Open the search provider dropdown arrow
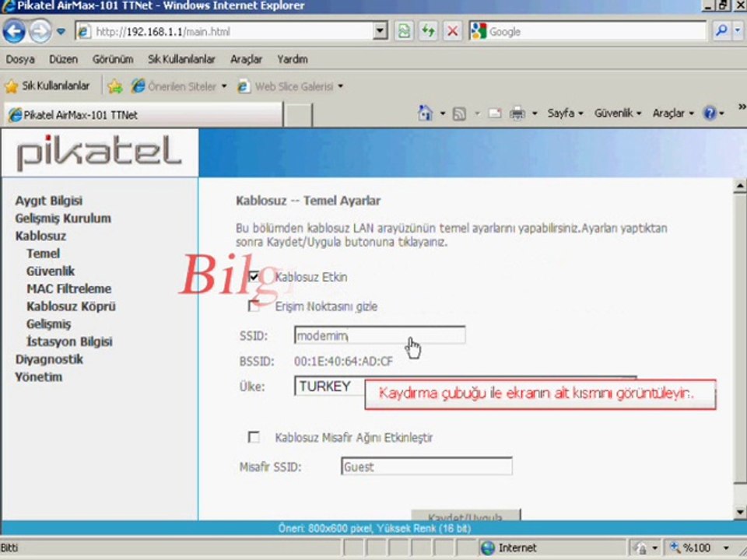This screenshot has height=560, width=747. [738, 31]
